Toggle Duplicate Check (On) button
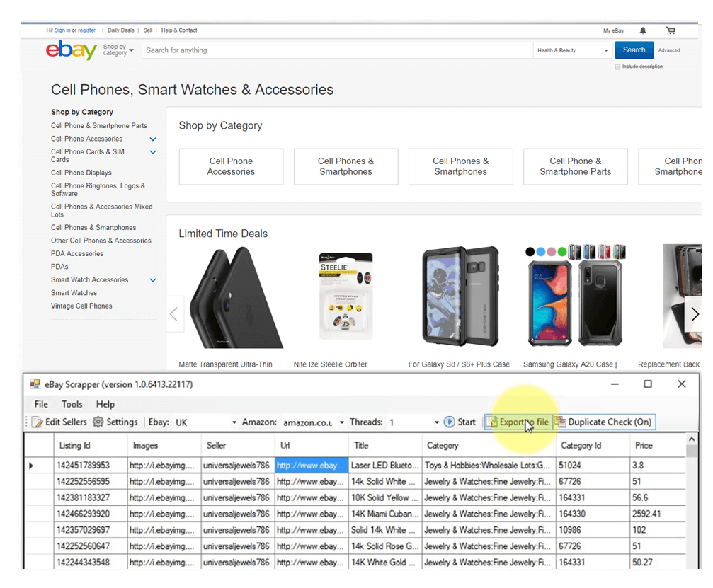This screenshot has width=713, height=588. click(605, 422)
